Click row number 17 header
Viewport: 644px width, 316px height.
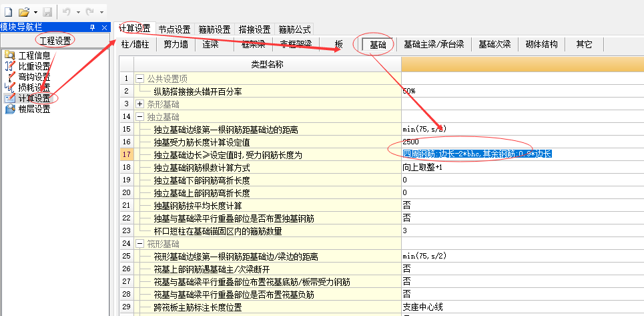[x=127, y=154]
